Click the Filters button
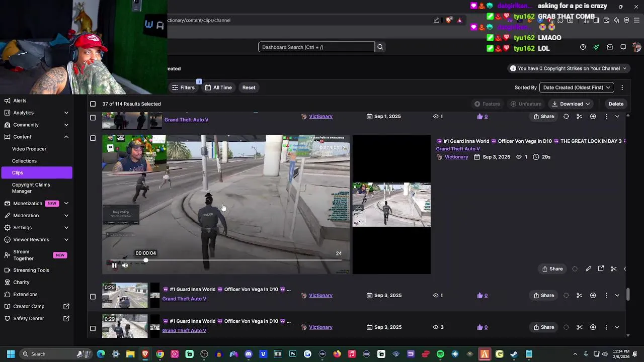 pyautogui.click(x=183, y=87)
